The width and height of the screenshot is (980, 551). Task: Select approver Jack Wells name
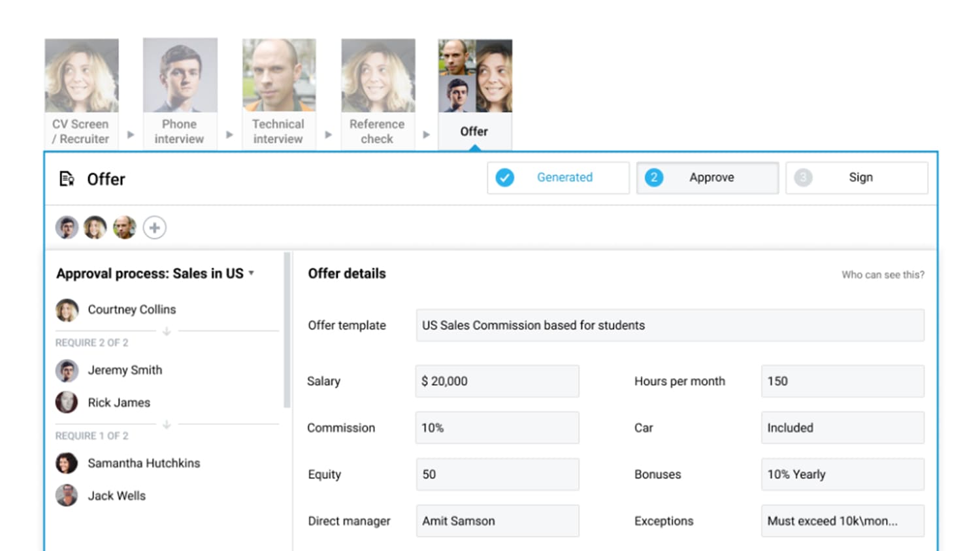(x=117, y=496)
